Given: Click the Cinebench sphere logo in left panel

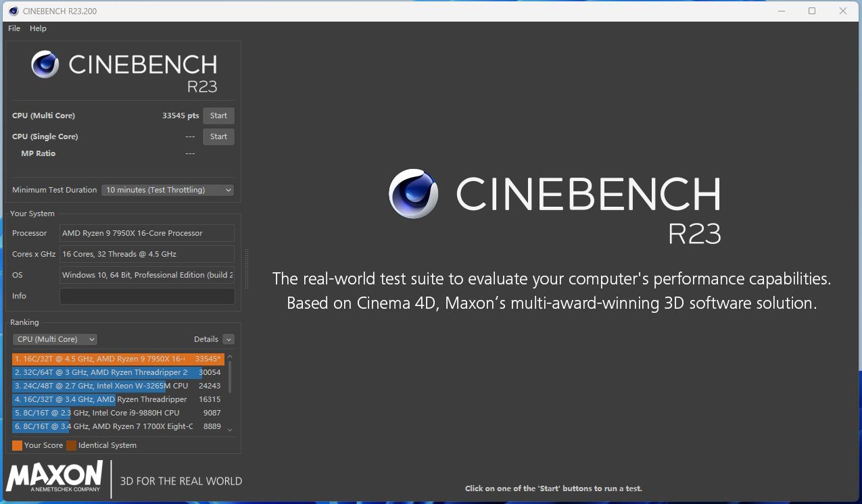Looking at the screenshot, I should pyautogui.click(x=45, y=65).
